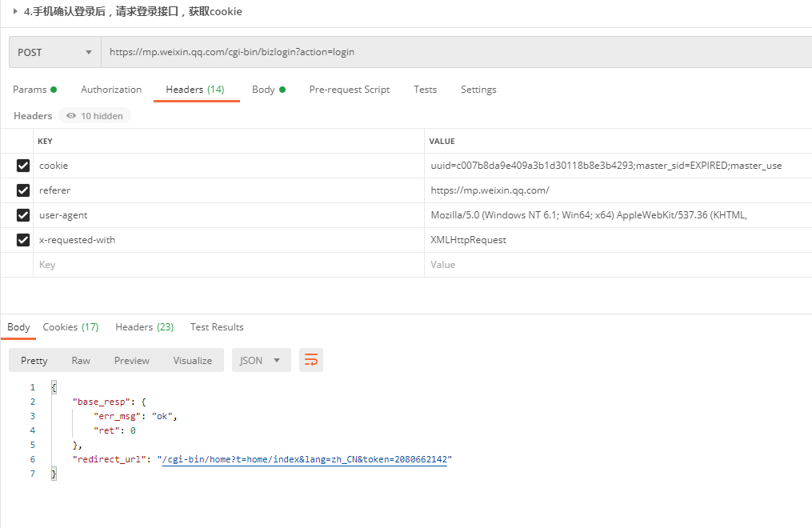The height and width of the screenshot is (528, 812).
Task: Show the 10 hidden headers
Action: point(94,116)
